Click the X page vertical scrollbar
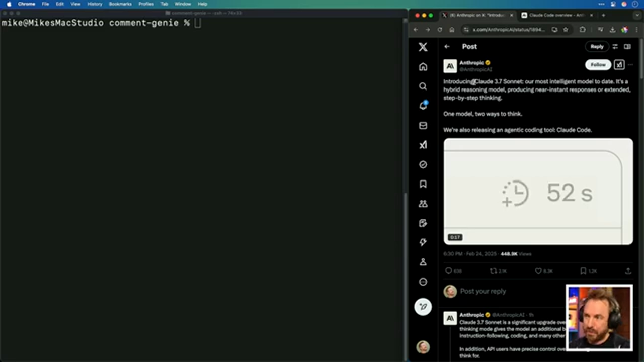 point(641,58)
